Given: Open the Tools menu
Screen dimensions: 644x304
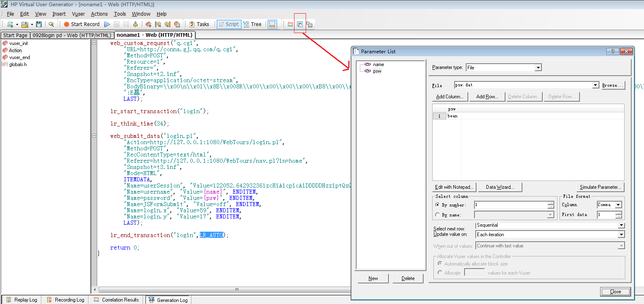Looking at the screenshot, I should pyautogui.click(x=120, y=14).
